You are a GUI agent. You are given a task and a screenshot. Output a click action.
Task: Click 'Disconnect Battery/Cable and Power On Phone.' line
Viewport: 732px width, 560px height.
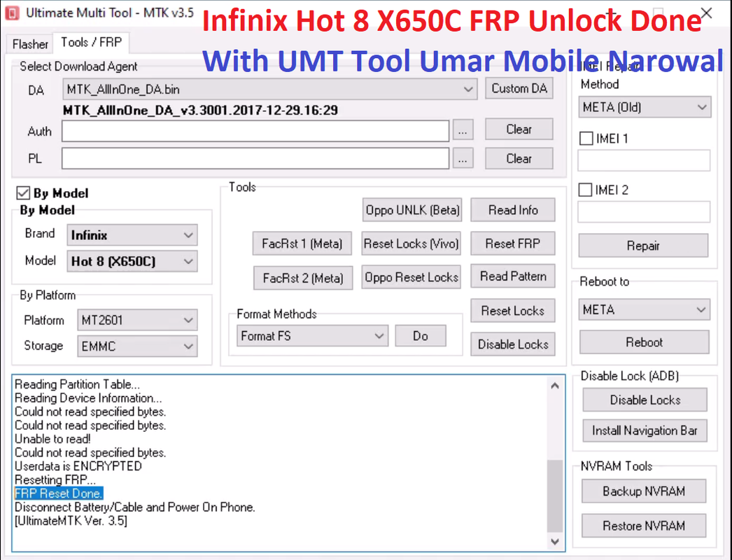(135, 507)
